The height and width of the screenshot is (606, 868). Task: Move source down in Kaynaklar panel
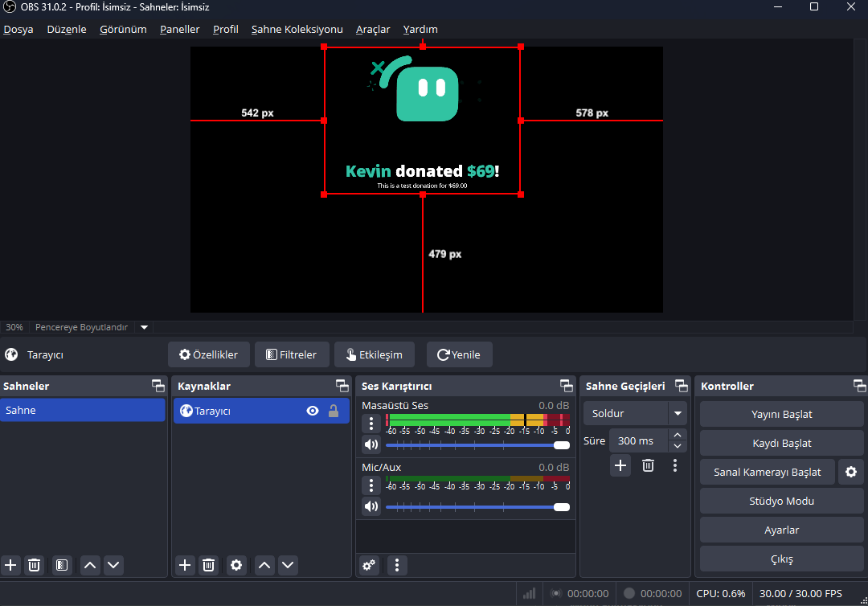tap(288, 565)
